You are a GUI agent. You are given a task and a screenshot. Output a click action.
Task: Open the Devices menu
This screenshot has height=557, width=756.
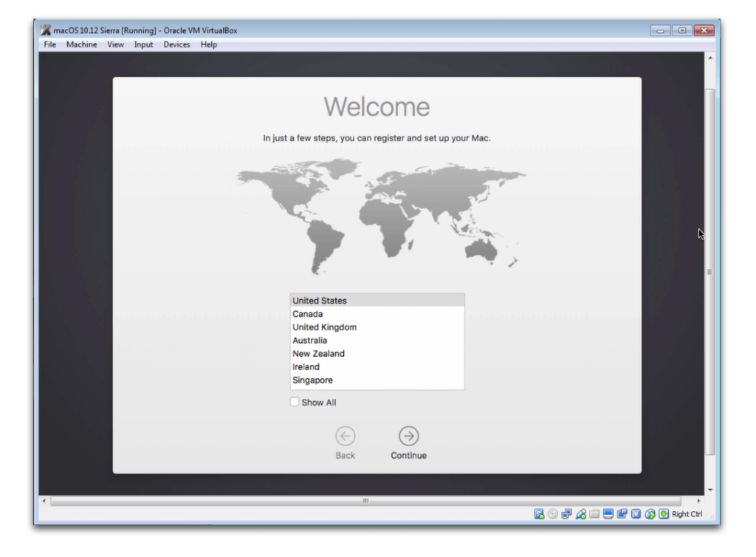click(x=176, y=44)
